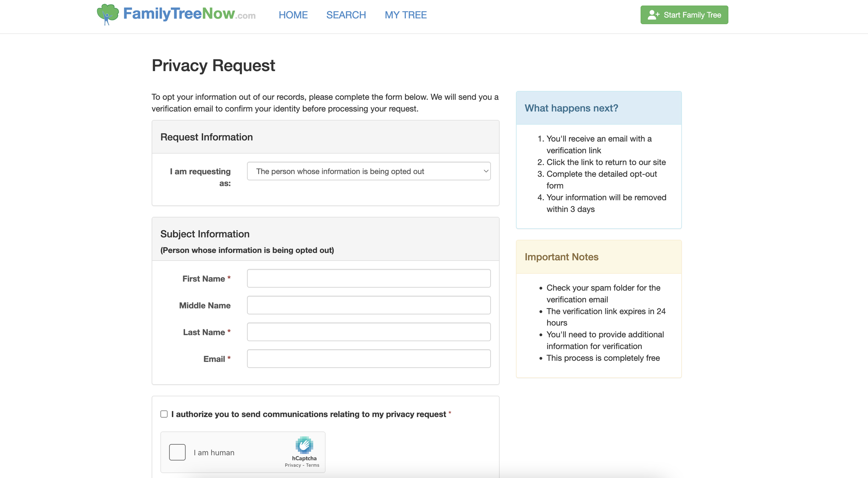Click the 'I am human' label text
This screenshot has height=478, width=868.
click(x=214, y=452)
